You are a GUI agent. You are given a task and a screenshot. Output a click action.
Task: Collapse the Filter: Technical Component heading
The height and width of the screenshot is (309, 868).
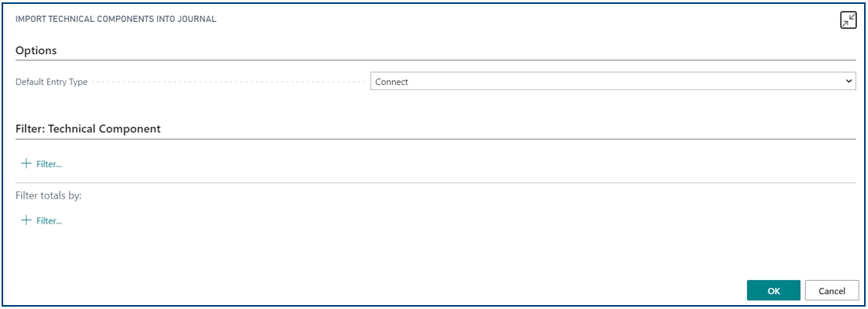(x=88, y=129)
